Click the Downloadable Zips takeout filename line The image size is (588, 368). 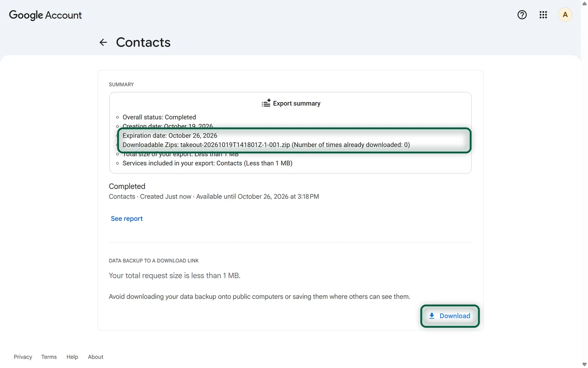[266, 145]
